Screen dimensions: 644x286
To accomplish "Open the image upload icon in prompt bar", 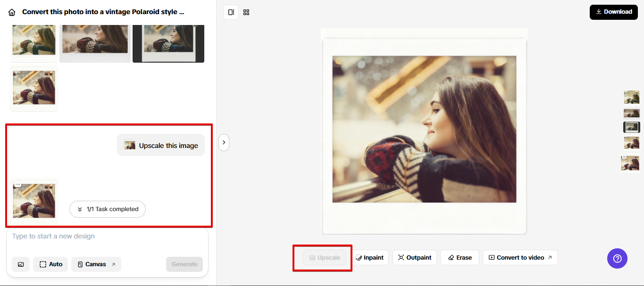I will (20, 264).
